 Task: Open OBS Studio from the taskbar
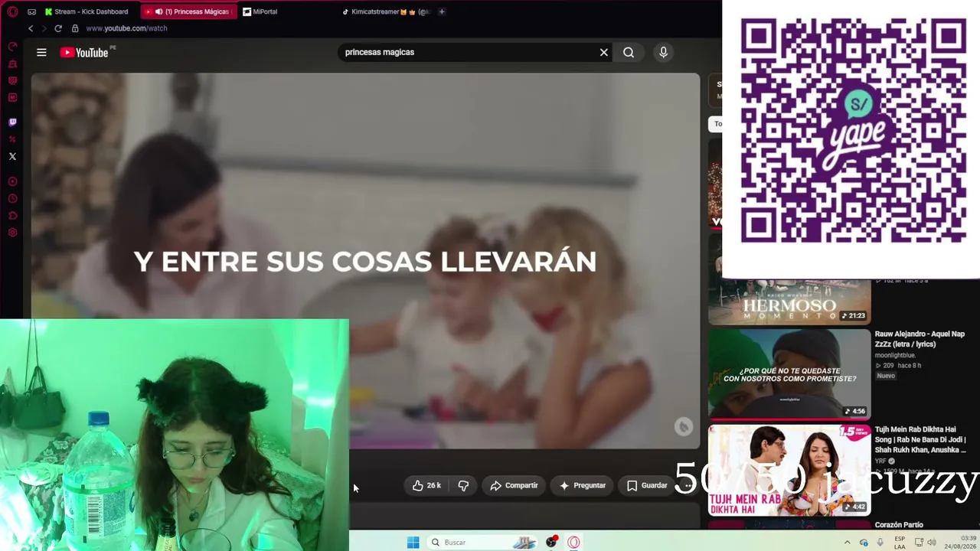tap(551, 543)
